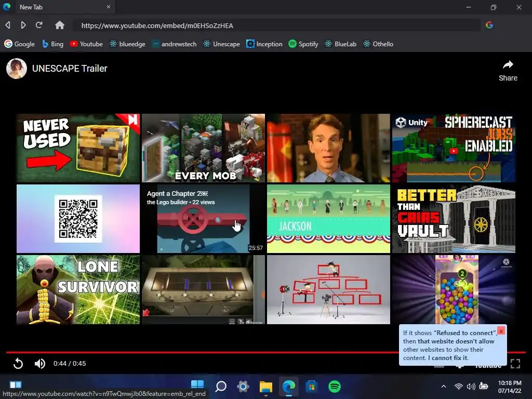Open the Unity Spherecast Jobs Enabled video

(x=454, y=148)
